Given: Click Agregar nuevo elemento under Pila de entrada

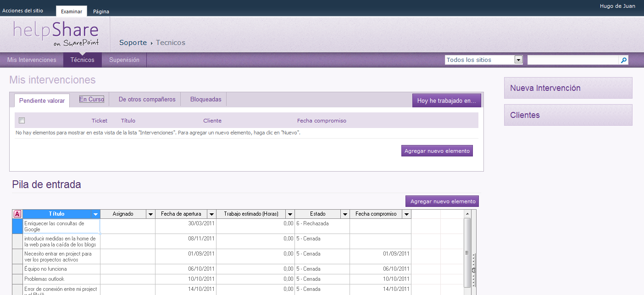Looking at the screenshot, I should pyautogui.click(x=441, y=201).
